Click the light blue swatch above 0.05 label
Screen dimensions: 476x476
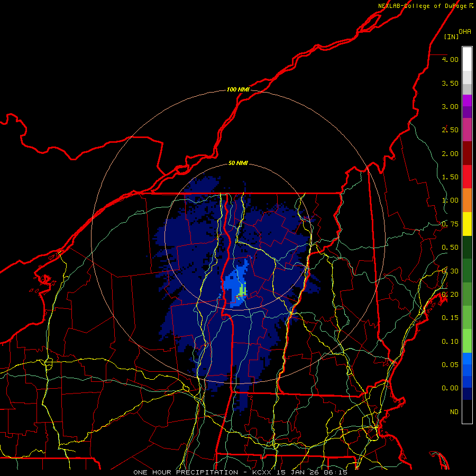467,359
